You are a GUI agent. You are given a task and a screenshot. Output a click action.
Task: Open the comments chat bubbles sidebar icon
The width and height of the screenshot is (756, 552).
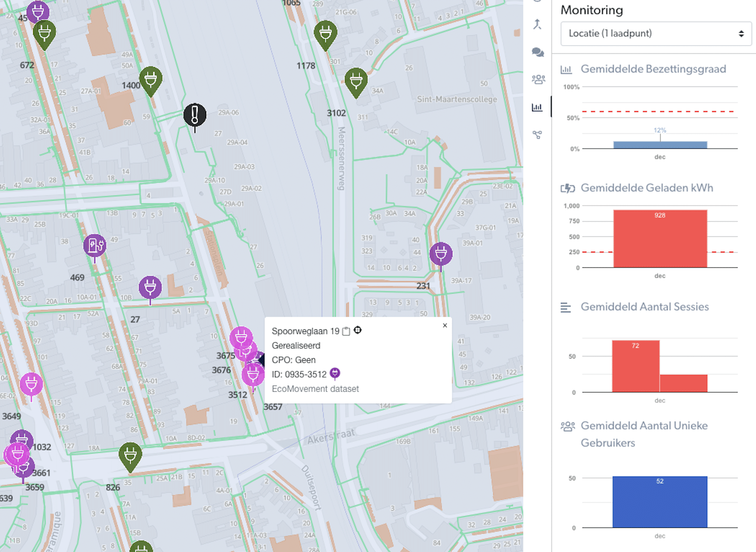[x=537, y=52]
